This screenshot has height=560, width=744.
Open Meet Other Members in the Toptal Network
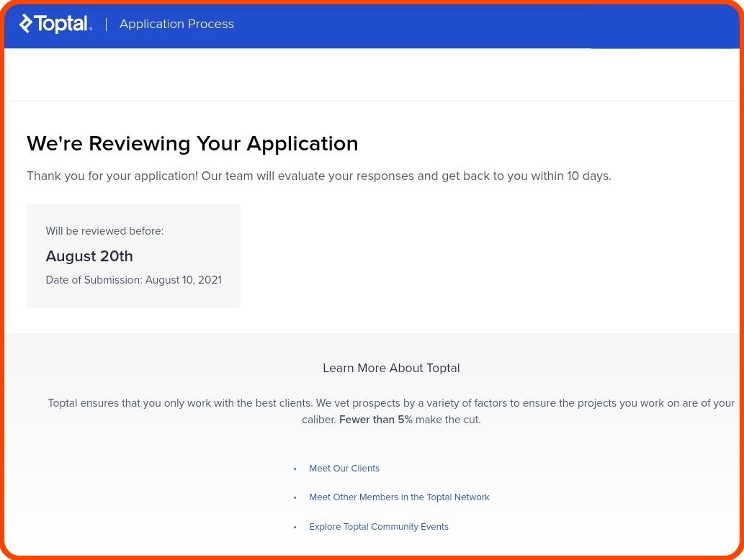[x=399, y=497]
